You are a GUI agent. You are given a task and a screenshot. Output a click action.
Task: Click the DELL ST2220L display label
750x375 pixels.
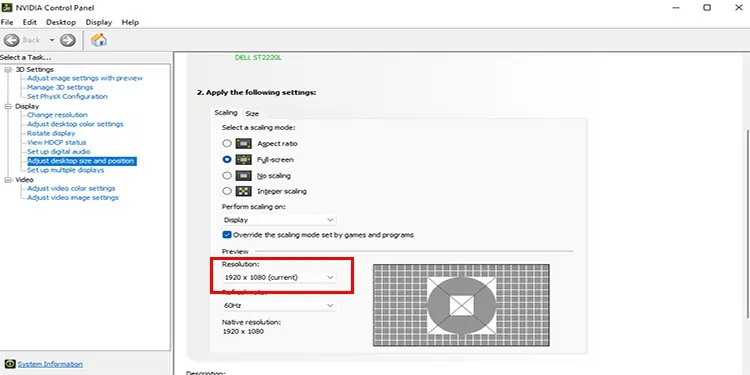pos(258,57)
